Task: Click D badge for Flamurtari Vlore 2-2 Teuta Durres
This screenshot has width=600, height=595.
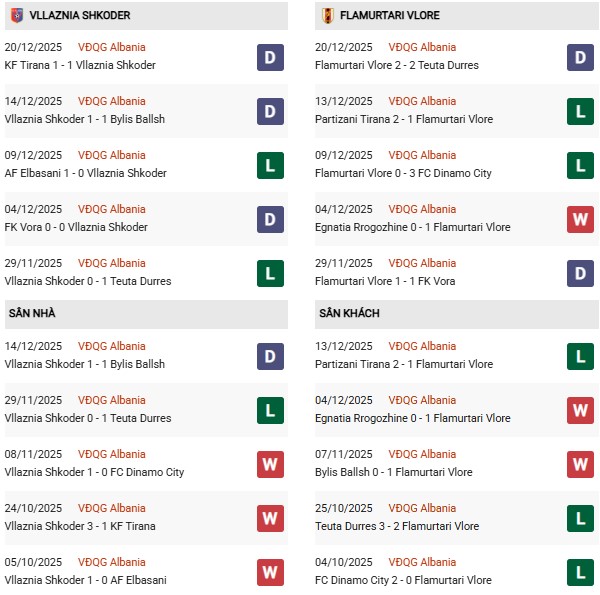Action: (x=581, y=57)
